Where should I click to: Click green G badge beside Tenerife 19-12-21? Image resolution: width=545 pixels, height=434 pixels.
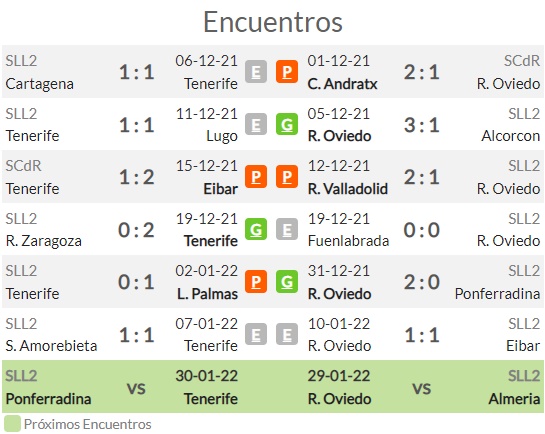point(256,229)
